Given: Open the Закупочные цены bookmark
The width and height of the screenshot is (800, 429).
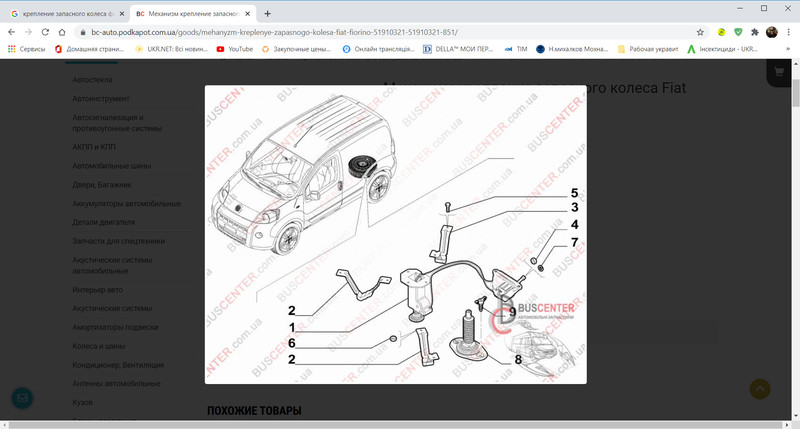Looking at the screenshot, I should pyautogui.click(x=296, y=49).
